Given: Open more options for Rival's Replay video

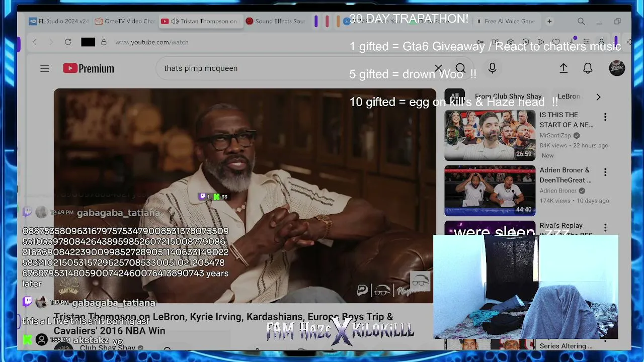Looking at the screenshot, I should coord(605,227).
